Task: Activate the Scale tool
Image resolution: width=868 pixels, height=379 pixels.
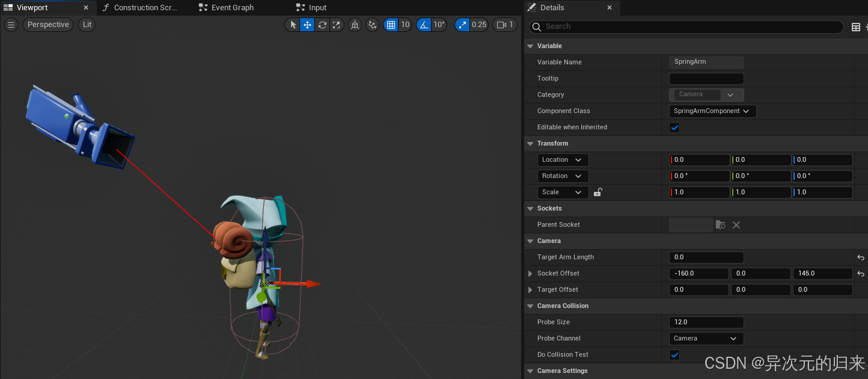Action: point(337,25)
